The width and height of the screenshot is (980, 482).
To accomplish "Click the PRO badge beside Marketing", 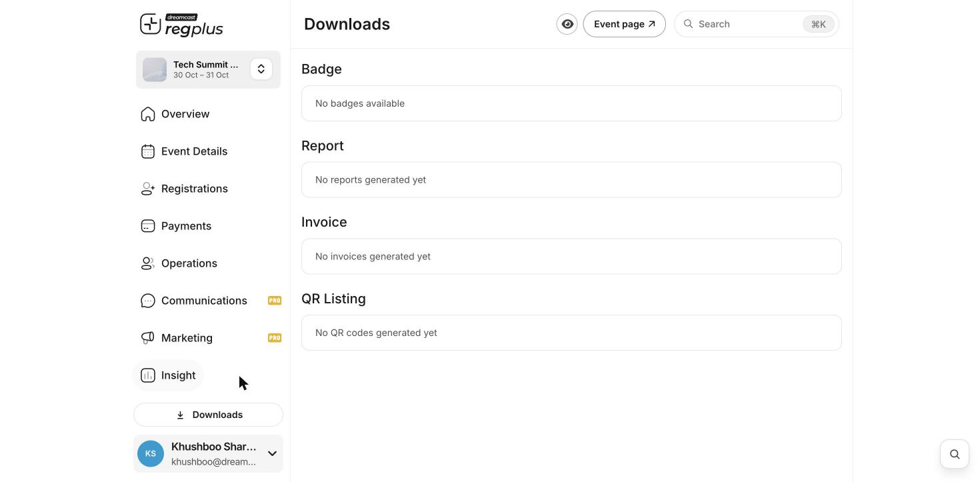I will [275, 338].
